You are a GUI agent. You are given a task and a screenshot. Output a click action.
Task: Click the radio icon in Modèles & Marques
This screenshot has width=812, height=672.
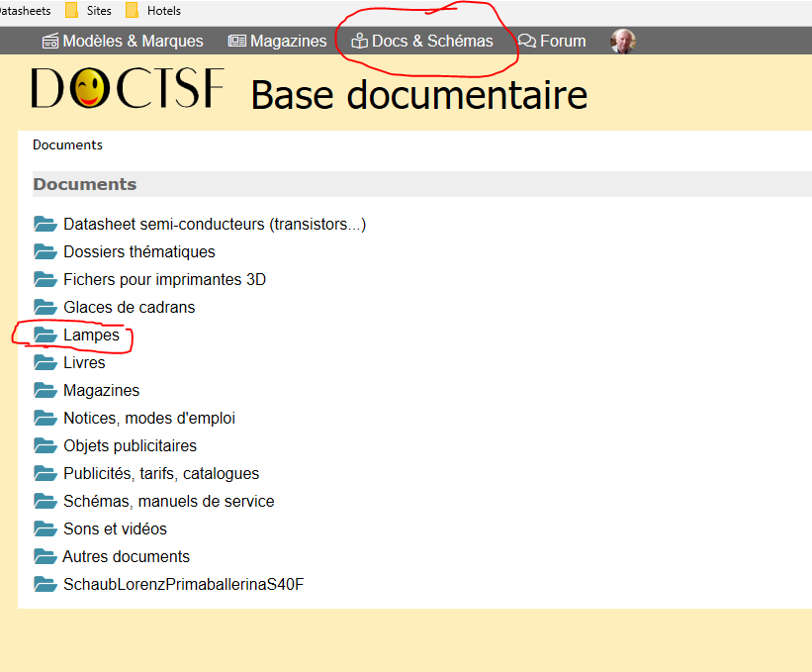pos(50,41)
